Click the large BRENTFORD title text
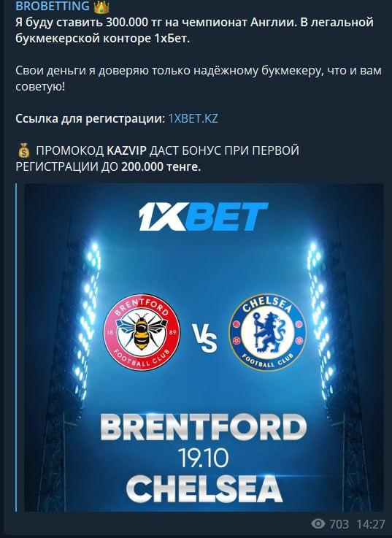This screenshot has height=538, width=392. [x=204, y=428]
